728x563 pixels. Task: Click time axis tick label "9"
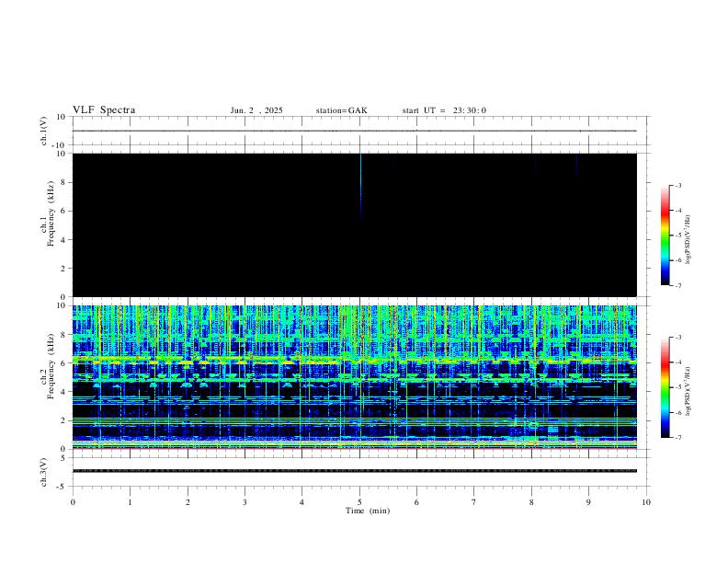588,502
